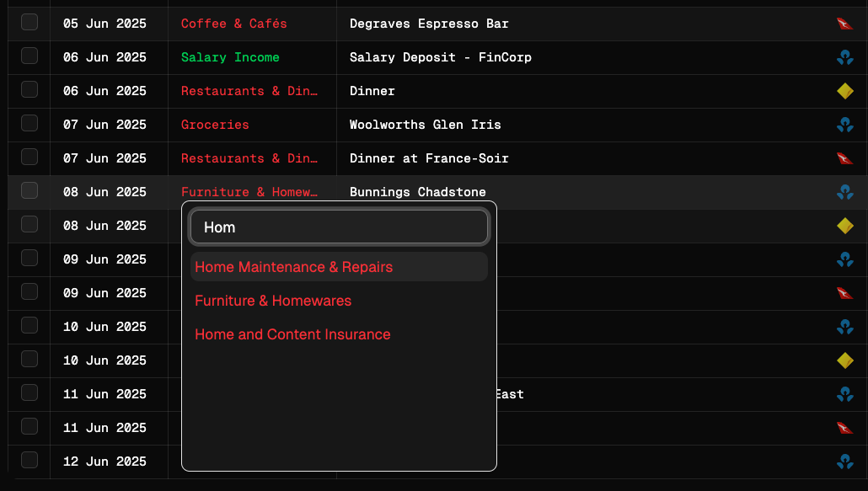868x491 pixels.
Task: Select Home and Content Insurance option
Action: (x=292, y=334)
